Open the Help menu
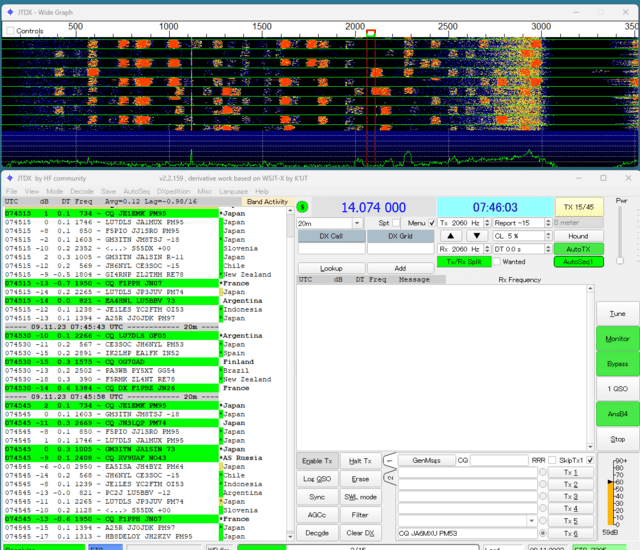The width and height of the screenshot is (640, 550). pos(262,191)
